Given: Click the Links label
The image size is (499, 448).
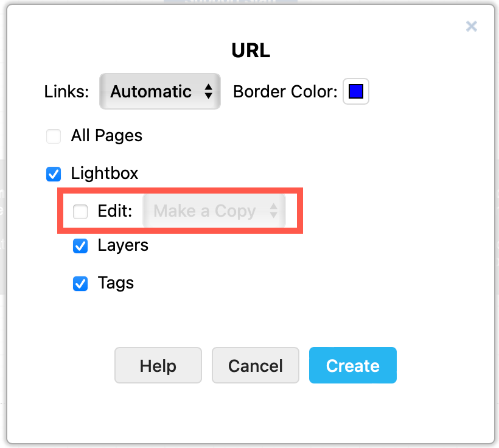Looking at the screenshot, I should (x=66, y=91).
